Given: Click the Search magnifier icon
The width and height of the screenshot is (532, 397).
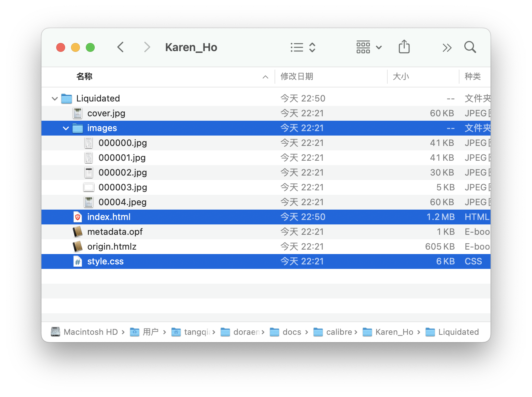Looking at the screenshot, I should pos(470,47).
